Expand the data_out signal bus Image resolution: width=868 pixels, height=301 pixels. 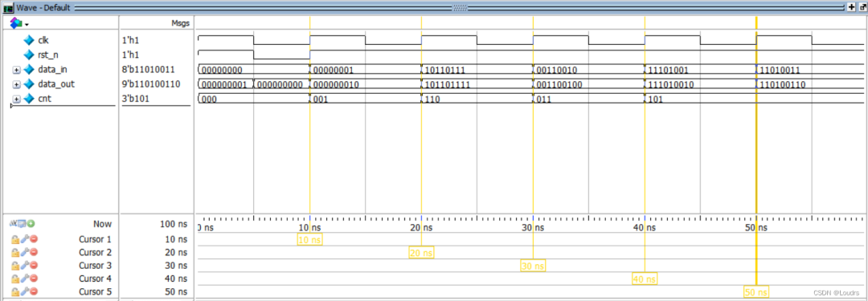tap(16, 84)
